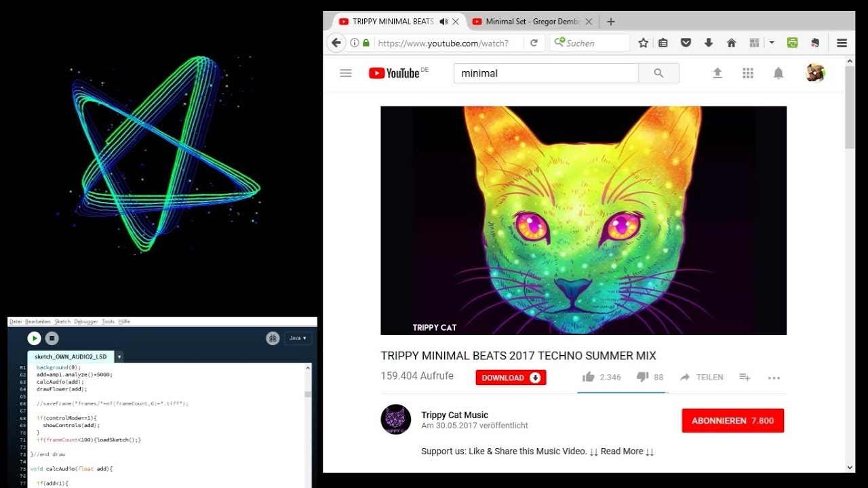The image size is (868, 488).
Task: Reload the current page
Action: click(x=534, y=43)
